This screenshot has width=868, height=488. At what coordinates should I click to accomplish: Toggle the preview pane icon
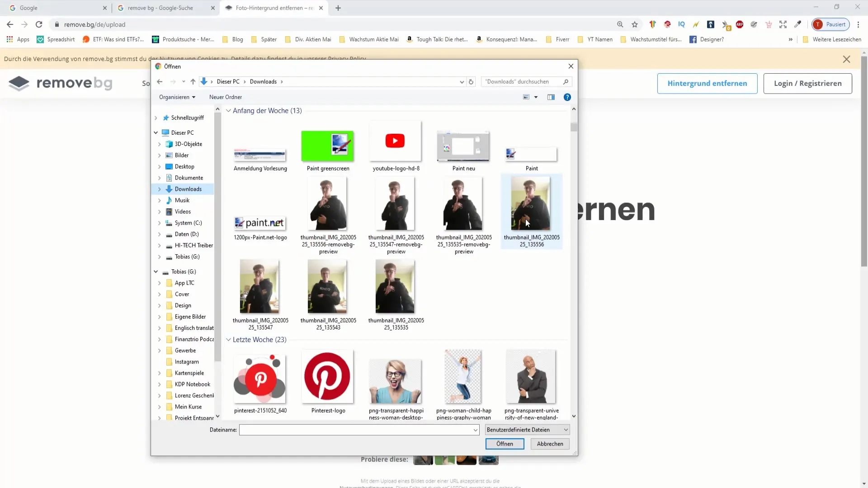pyautogui.click(x=551, y=97)
